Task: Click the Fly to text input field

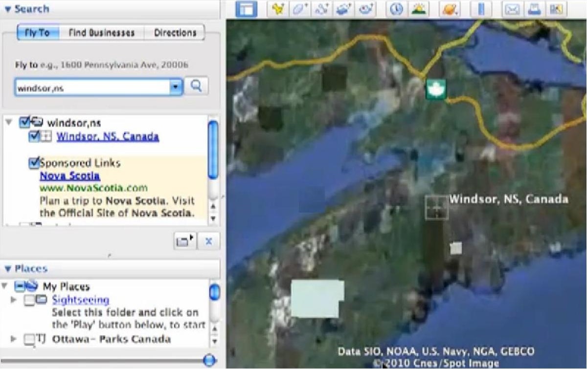Action: 92,88
